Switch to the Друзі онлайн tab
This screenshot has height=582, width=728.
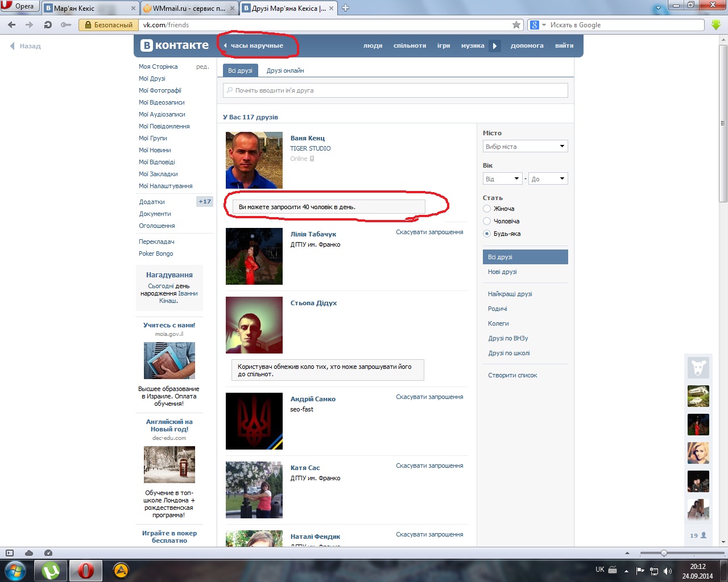(x=285, y=70)
